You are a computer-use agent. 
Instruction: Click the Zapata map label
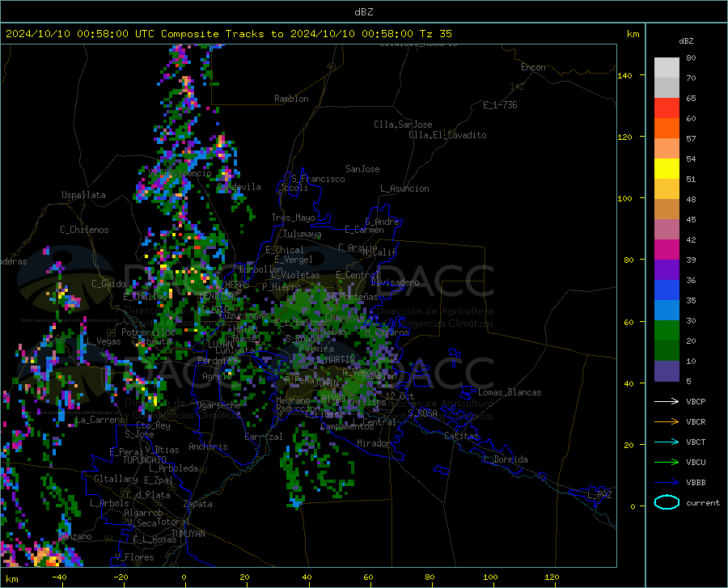pyautogui.click(x=198, y=504)
